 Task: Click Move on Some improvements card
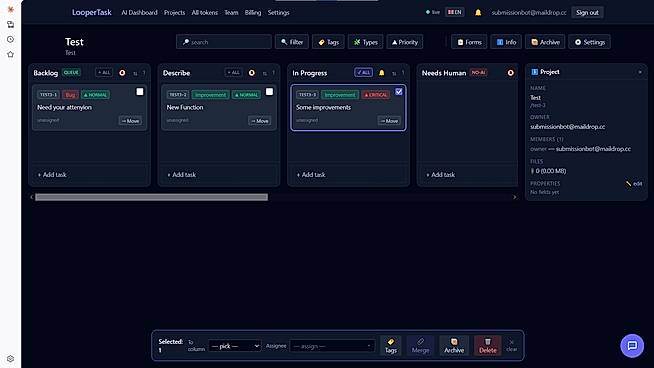tap(389, 121)
